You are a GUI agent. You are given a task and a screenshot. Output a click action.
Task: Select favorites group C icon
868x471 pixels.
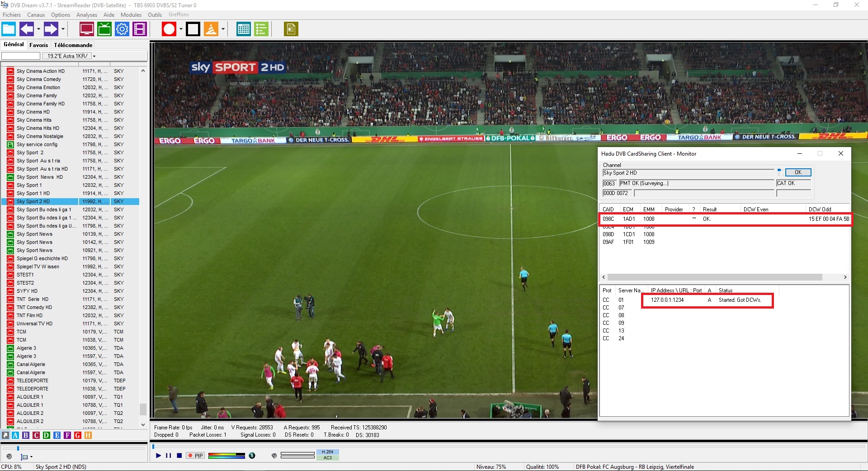tap(36, 435)
